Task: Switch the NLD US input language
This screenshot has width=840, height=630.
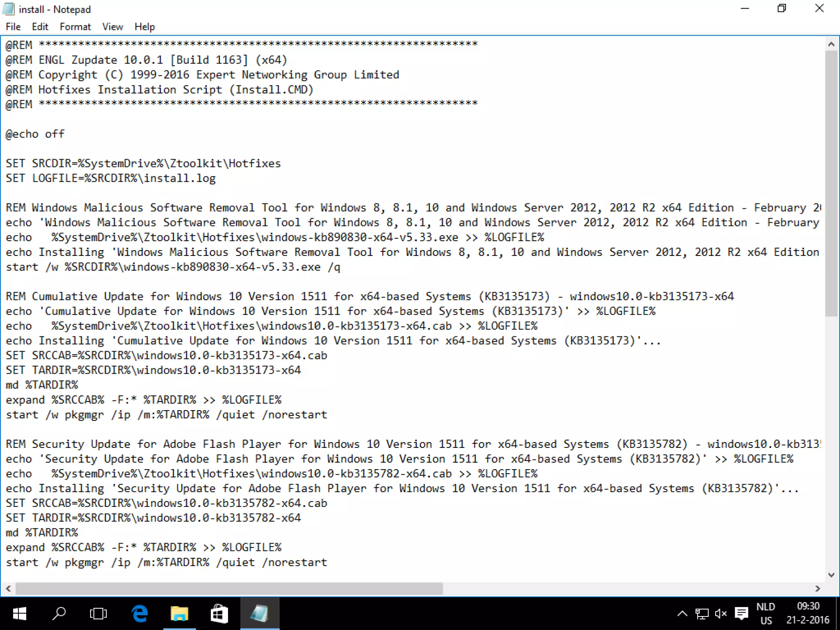Action: (766, 614)
